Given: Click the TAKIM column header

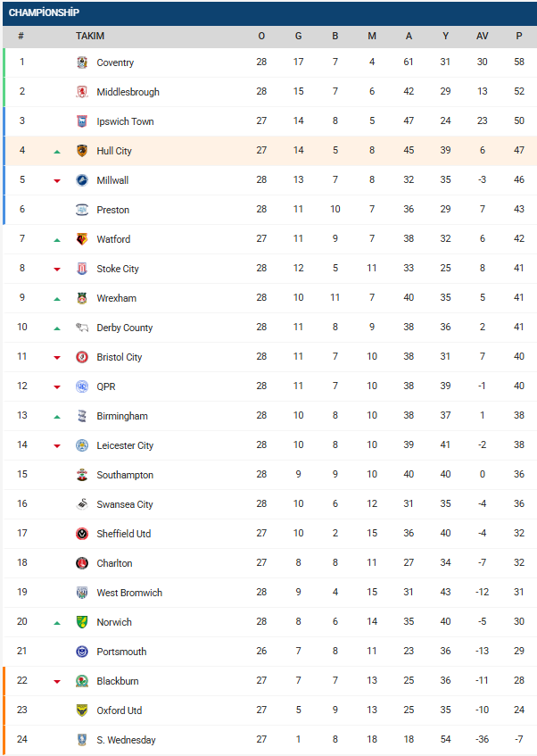Looking at the screenshot, I should [x=90, y=37].
